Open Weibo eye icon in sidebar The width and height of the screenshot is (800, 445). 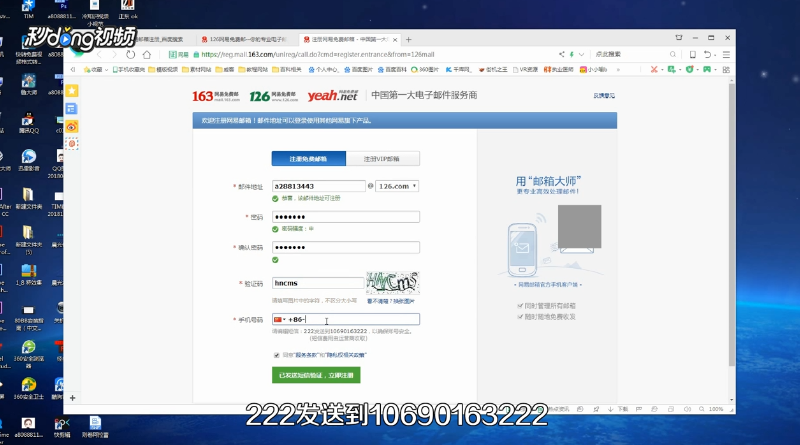click(72, 127)
